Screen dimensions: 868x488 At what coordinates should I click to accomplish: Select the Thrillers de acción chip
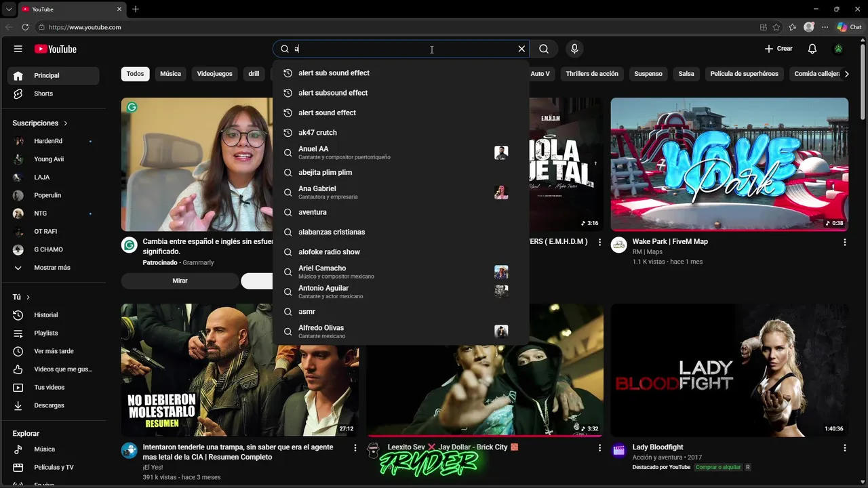592,74
